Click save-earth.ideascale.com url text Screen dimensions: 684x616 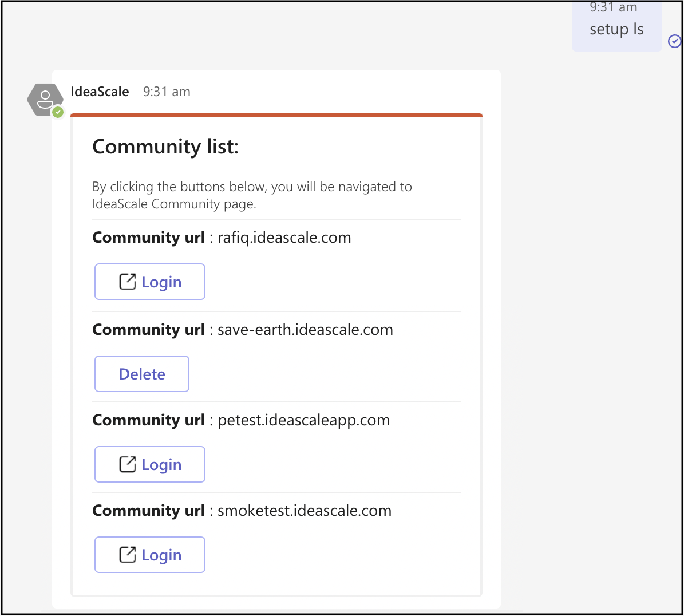(305, 330)
